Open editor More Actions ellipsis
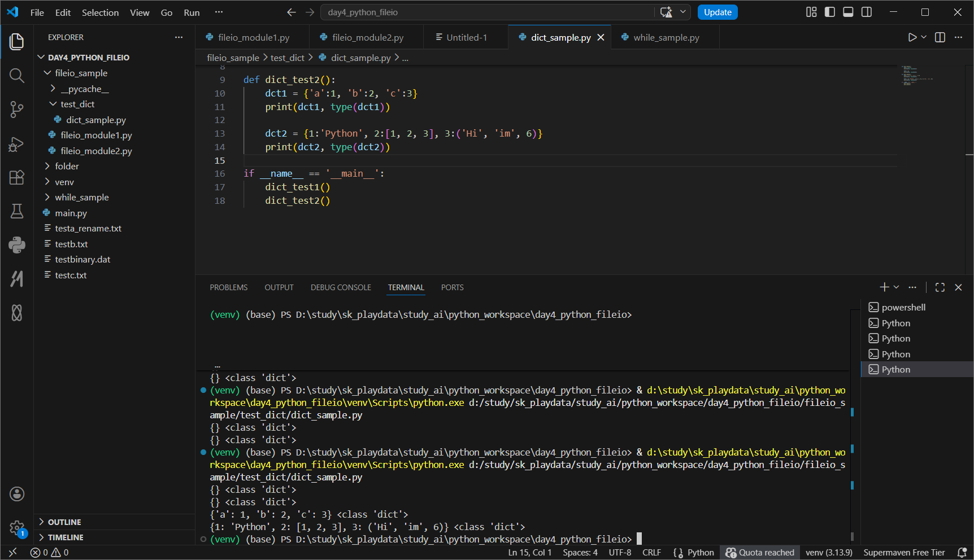 click(x=958, y=37)
